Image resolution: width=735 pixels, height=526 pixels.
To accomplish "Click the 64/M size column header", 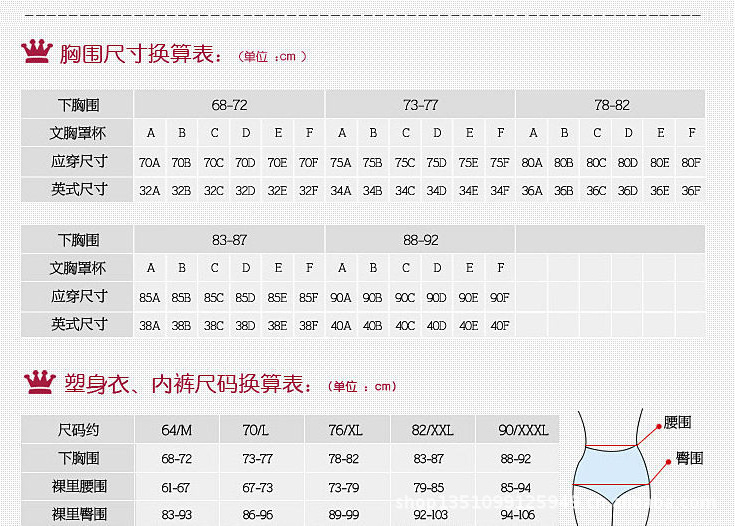I will point(177,430).
